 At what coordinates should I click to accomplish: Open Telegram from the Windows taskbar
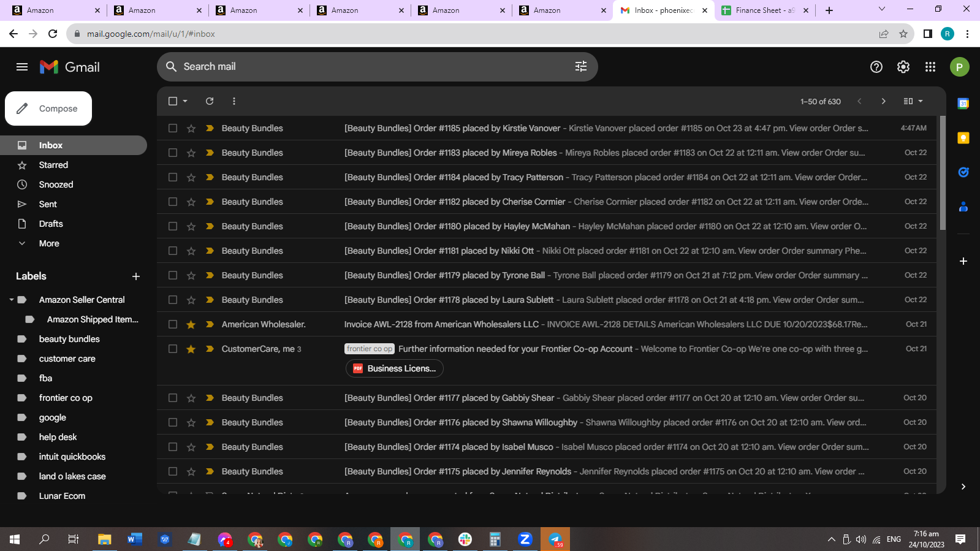[x=555, y=539]
